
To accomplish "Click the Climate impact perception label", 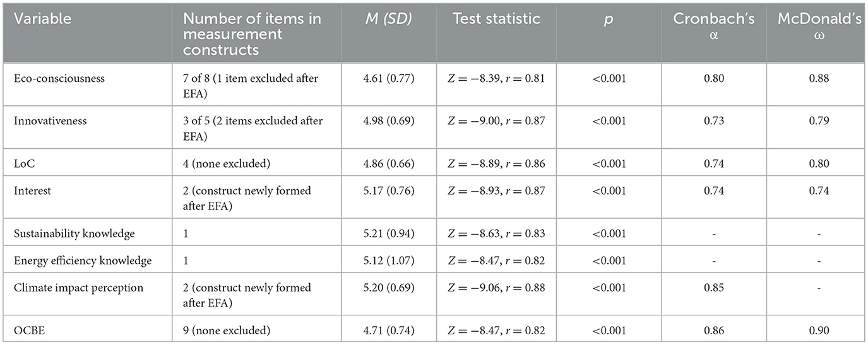I will 78,288.
